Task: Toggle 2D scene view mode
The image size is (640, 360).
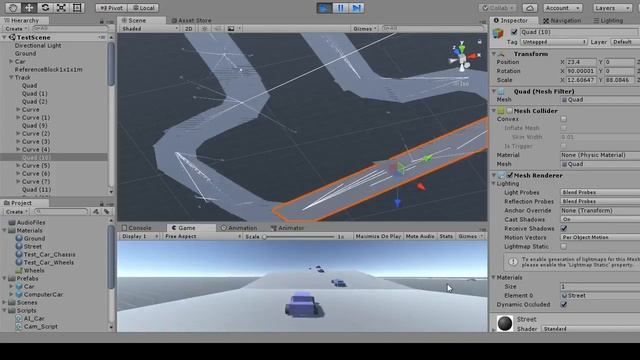Action: (189, 29)
